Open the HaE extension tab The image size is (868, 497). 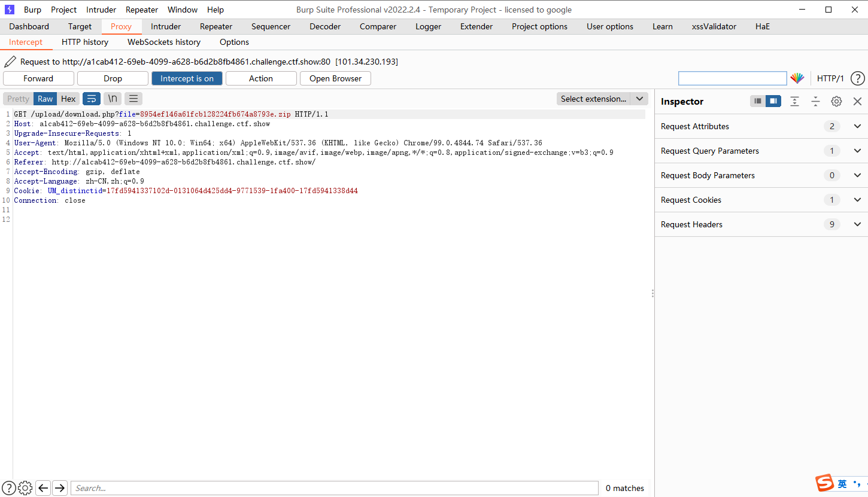[x=763, y=26]
